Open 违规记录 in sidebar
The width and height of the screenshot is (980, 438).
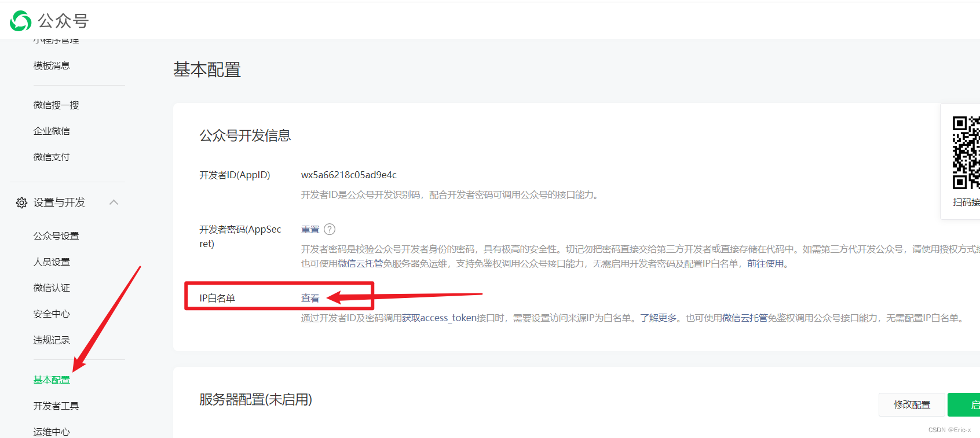(x=52, y=340)
